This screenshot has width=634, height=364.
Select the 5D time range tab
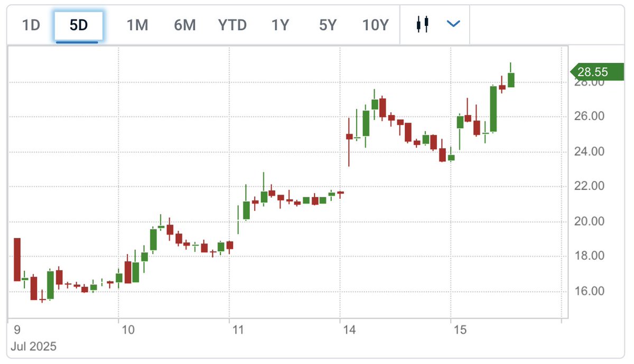coord(79,25)
